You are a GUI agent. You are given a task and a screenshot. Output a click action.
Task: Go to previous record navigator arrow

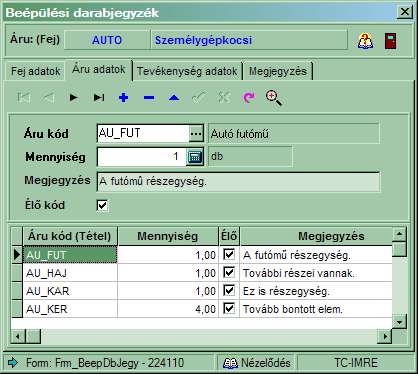click(49, 98)
